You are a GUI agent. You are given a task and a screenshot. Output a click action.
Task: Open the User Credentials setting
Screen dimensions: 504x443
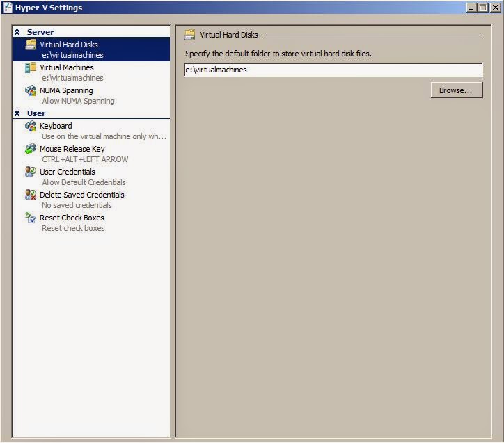tap(91, 177)
